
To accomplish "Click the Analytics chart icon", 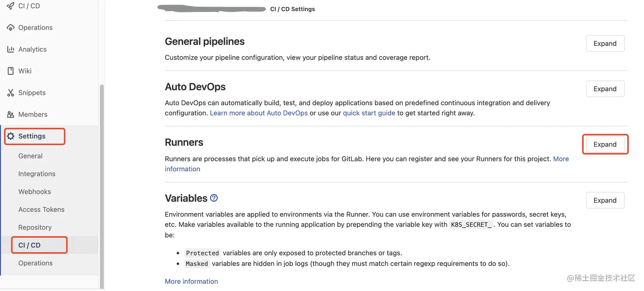I will pyautogui.click(x=11, y=49).
